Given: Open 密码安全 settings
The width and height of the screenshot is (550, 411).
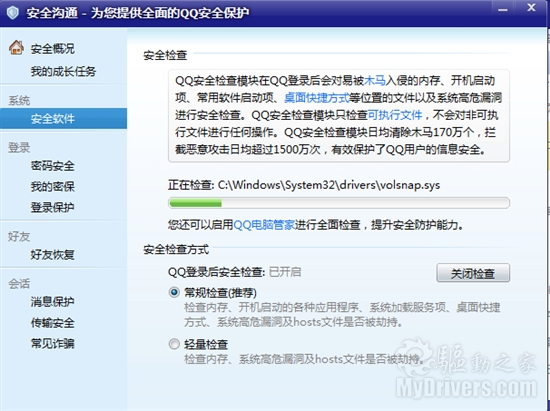Looking at the screenshot, I should [x=53, y=166].
